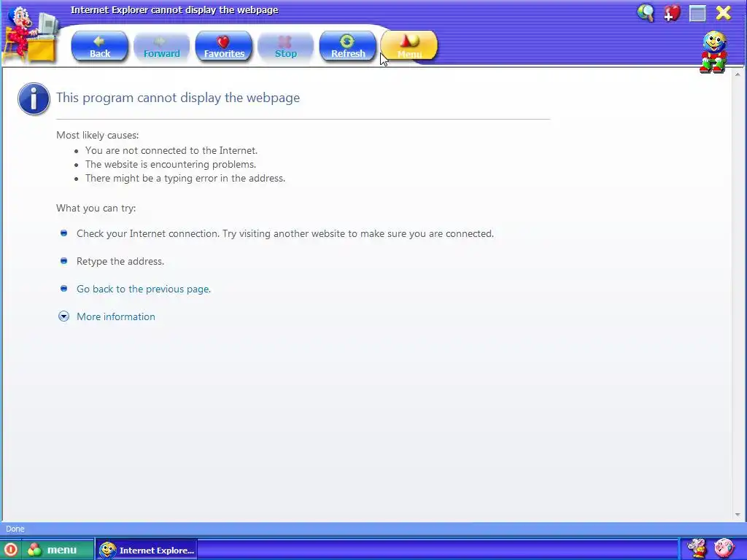Reload the page with Refresh
Viewport: 747px width, 560px height.
pyautogui.click(x=347, y=46)
